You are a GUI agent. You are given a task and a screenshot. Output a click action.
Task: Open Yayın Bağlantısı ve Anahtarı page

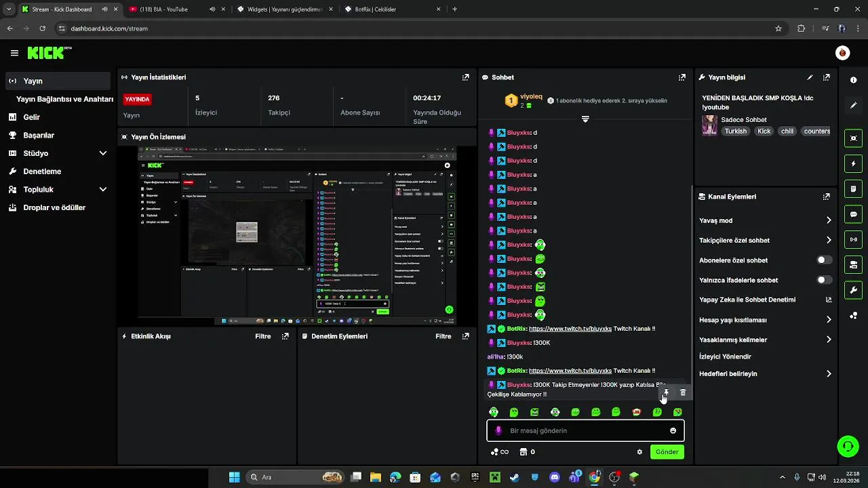coord(64,99)
